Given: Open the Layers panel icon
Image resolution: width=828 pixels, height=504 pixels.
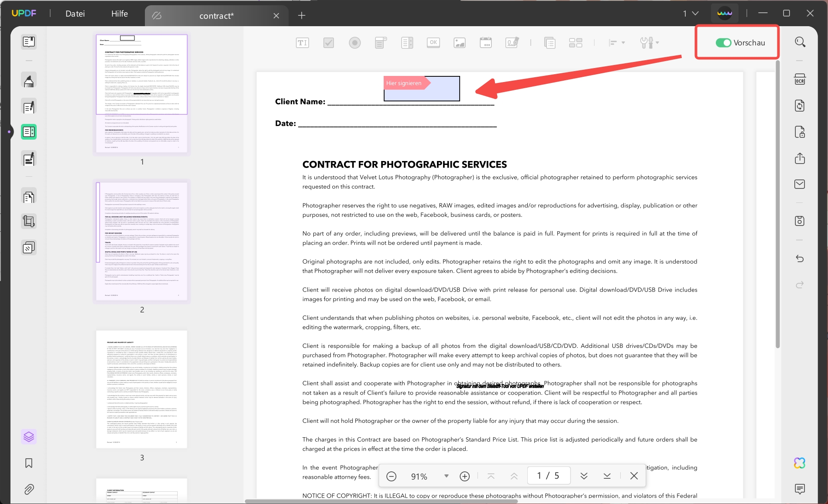Looking at the screenshot, I should coord(29,436).
